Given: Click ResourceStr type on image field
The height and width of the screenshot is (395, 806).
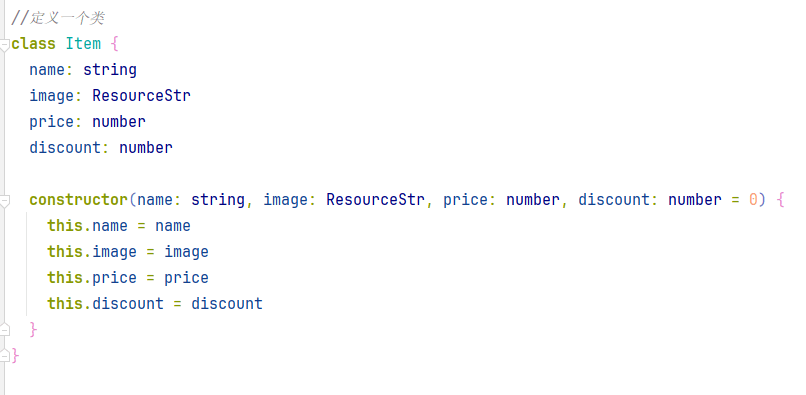Looking at the screenshot, I should 141,96.
